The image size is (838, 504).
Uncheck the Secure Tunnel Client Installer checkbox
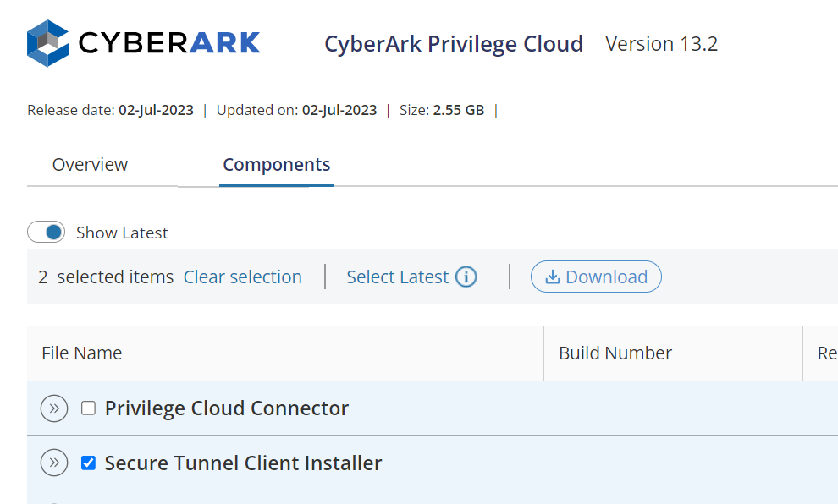88,463
